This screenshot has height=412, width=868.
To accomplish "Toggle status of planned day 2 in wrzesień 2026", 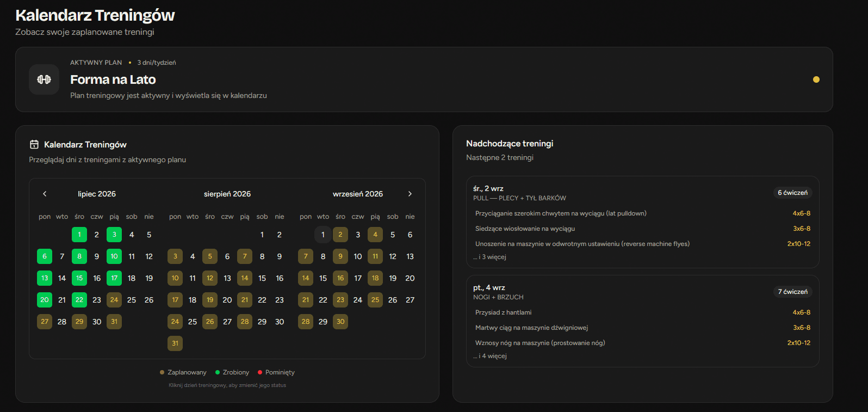I will point(340,235).
